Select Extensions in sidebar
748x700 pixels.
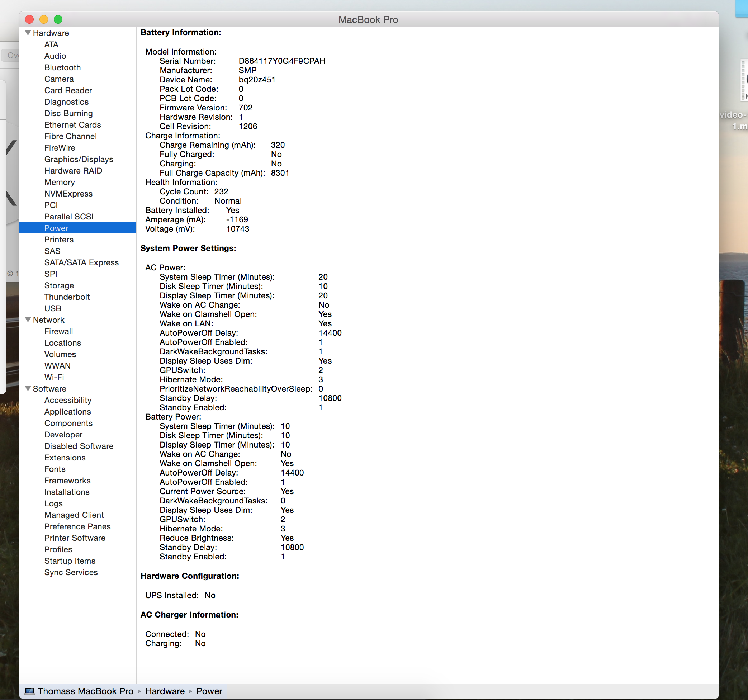65,458
